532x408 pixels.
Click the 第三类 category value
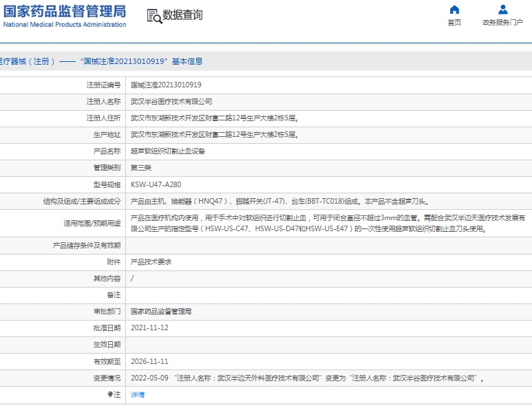coord(141,168)
